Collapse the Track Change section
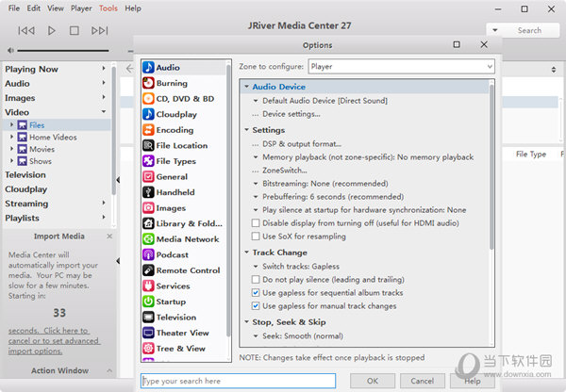The height and width of the screenshot is (392, 566). 246,253
